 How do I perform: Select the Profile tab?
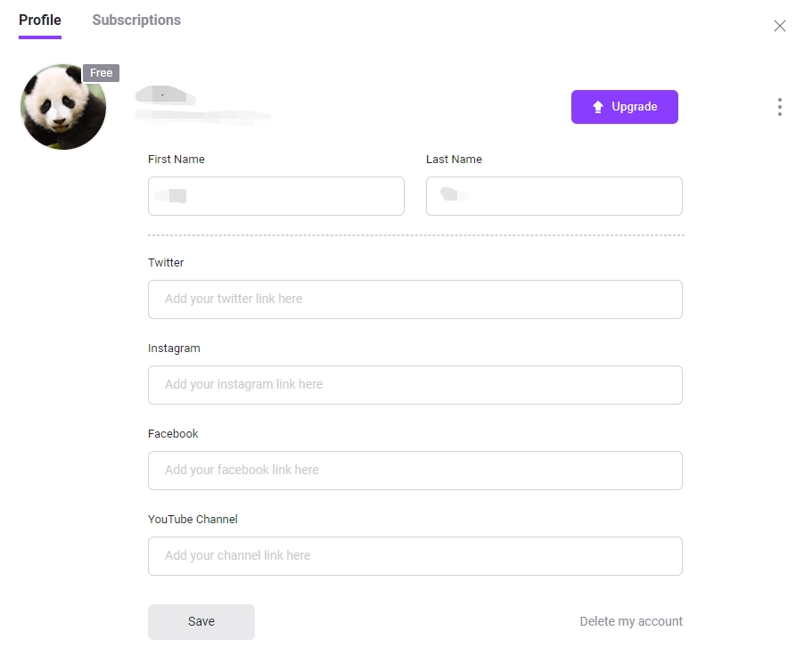point(40,20)
